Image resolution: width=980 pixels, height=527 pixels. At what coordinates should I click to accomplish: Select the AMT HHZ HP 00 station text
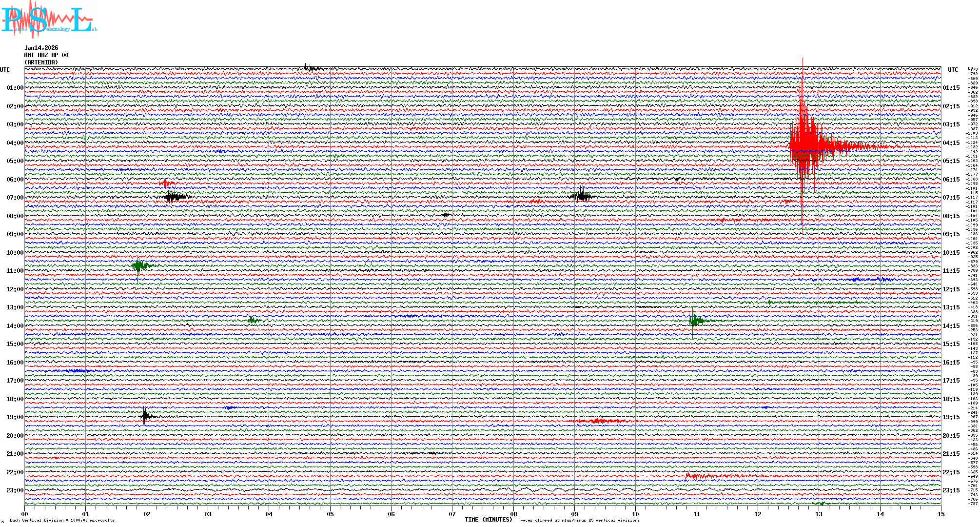click(46, 55)
